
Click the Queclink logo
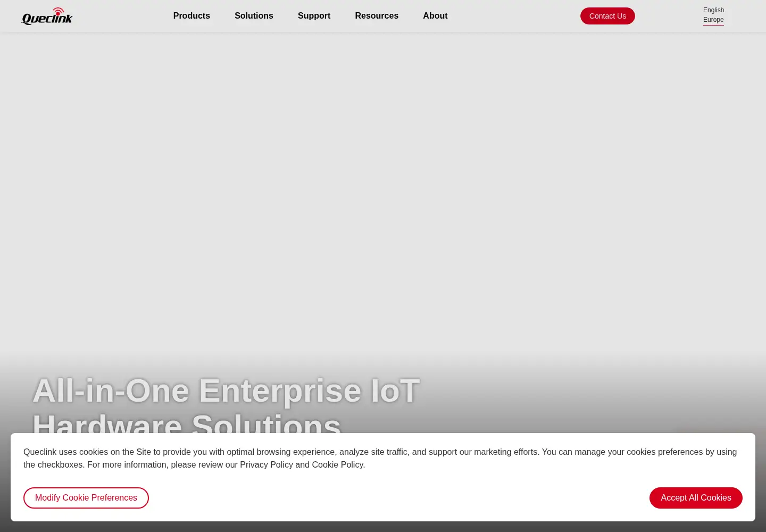tap(47, 16)
